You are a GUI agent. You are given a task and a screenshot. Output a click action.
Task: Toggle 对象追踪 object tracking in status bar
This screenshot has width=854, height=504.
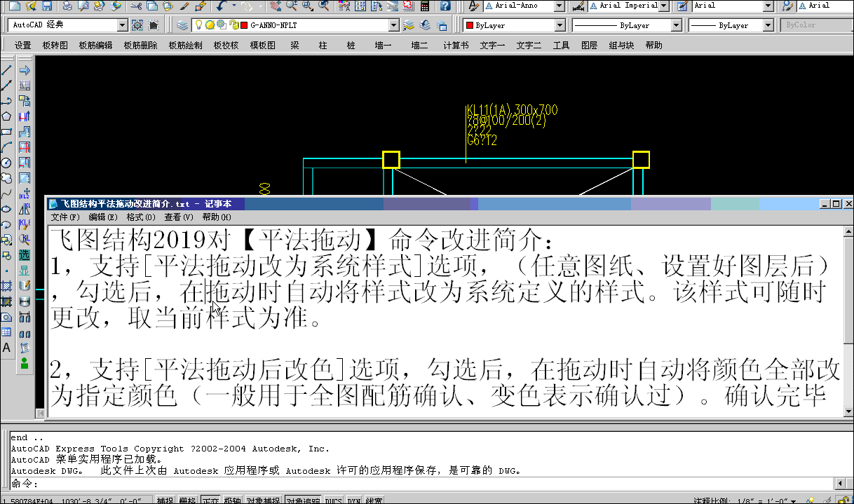pos(304,500)
